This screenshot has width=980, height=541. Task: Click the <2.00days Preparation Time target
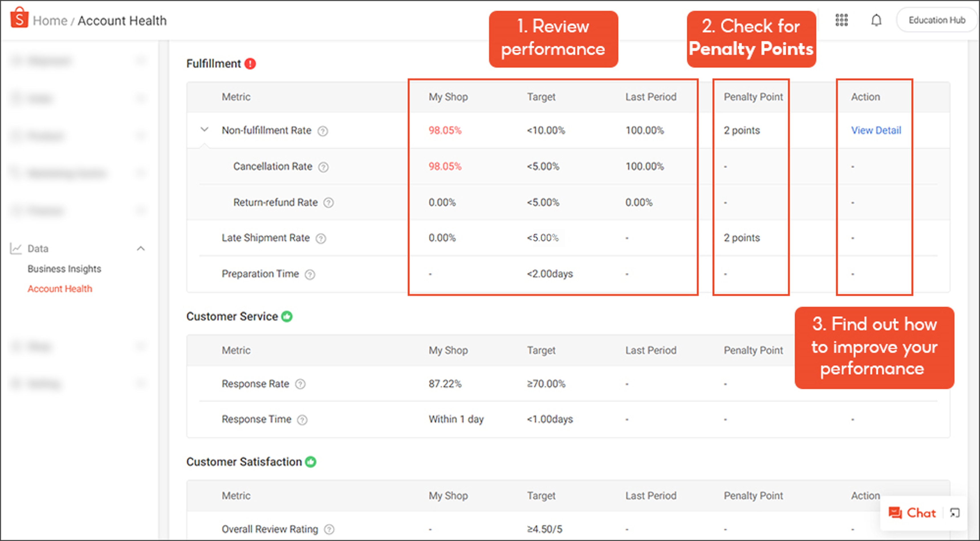click(x=550, y=273)
